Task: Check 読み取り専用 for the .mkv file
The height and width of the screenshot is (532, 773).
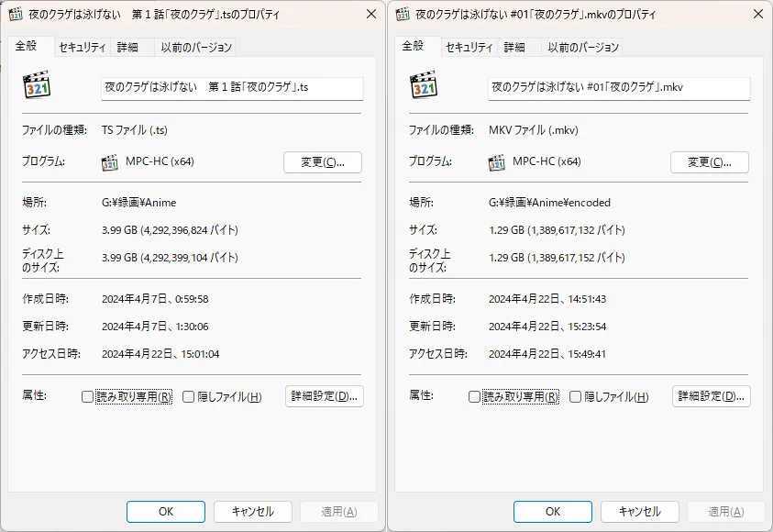Action: pos(475,397)
